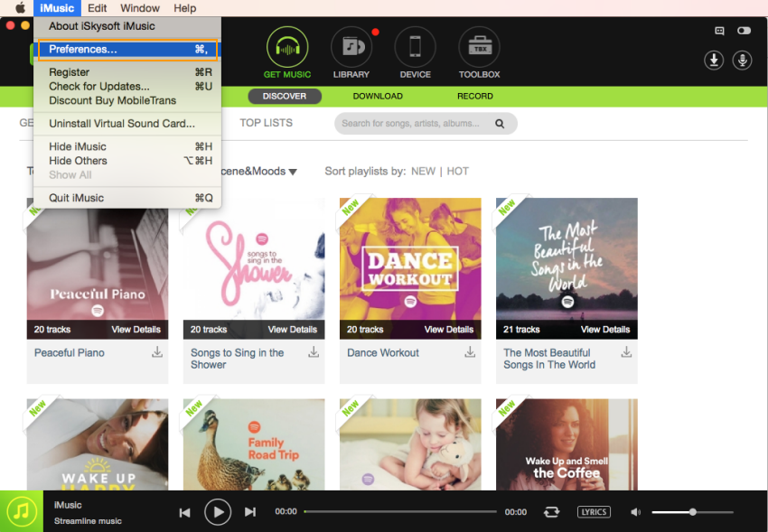
Task: Open Songs to Sing in the Shower title
Action: pos(237,359)
